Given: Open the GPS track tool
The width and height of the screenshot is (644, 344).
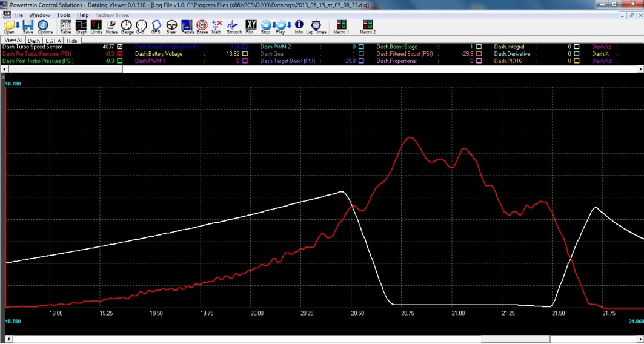Looking at the screenshot, I should click(156, 26).
